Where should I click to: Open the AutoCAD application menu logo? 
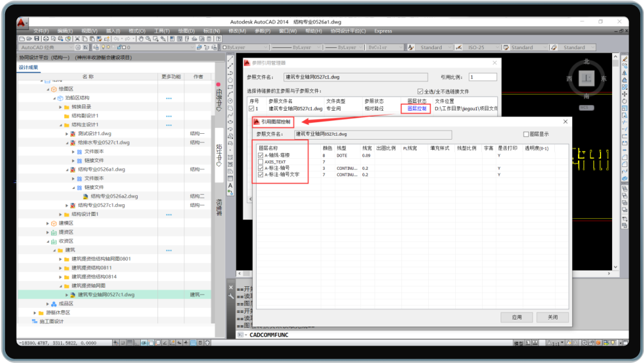click(21, 23)
